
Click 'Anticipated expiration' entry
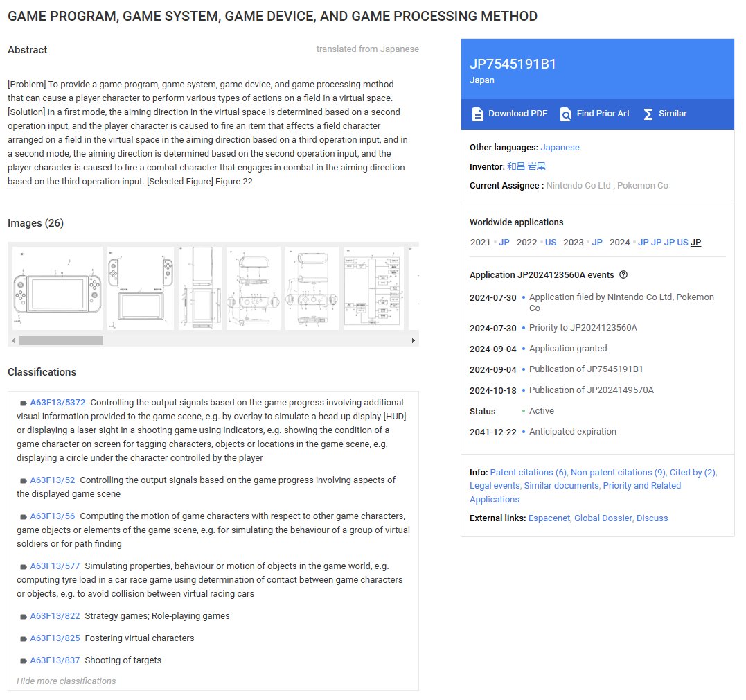click(x=572, y=432)
